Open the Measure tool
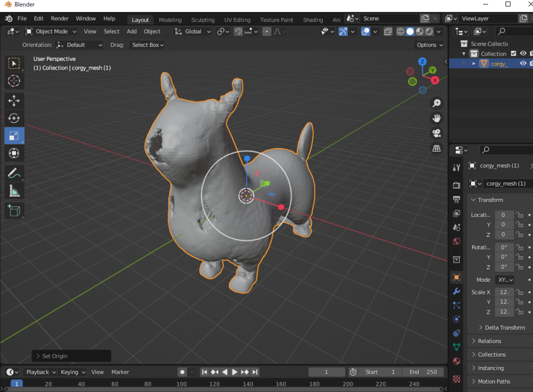533x392 pixels. (12, 190)
